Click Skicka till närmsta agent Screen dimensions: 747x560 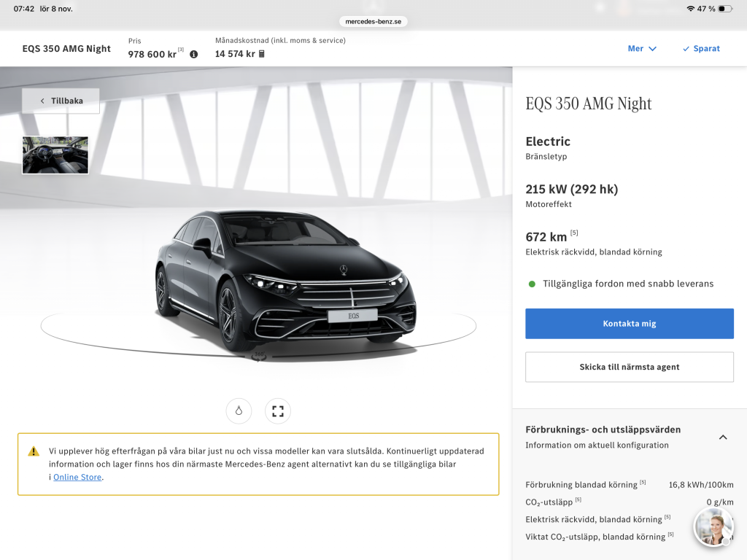click(x=629, y=367)
